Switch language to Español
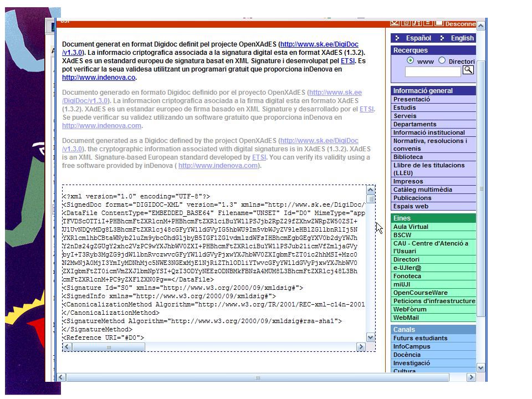The height and width of the screenshot is (399, 532). pos(418,38)
